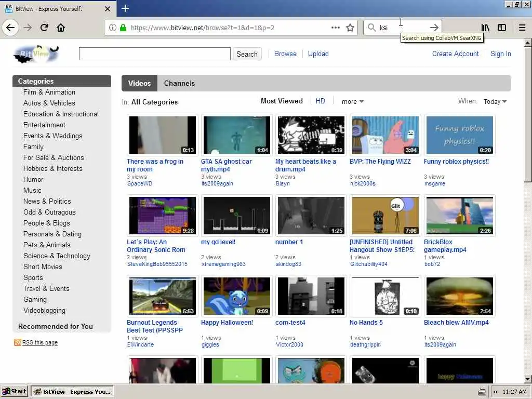The image size is (532, 399).
Task: Open 'BrickBlox gameplay.mp4' title link
Action: (445, 246)
